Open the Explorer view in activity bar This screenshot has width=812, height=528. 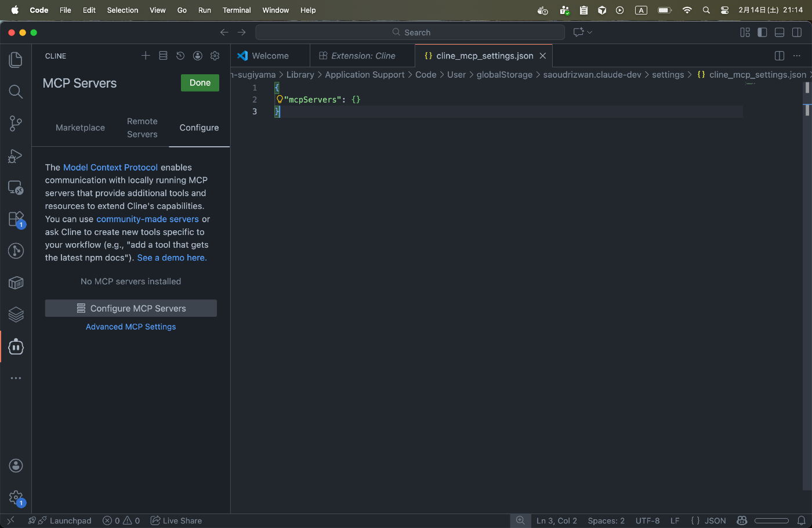coord(16,60)
